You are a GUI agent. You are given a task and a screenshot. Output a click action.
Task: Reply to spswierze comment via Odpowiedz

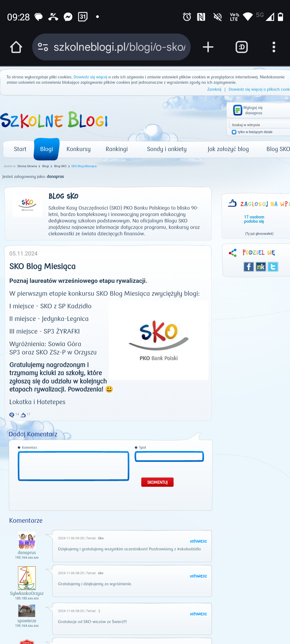click(x=198, y=614)
